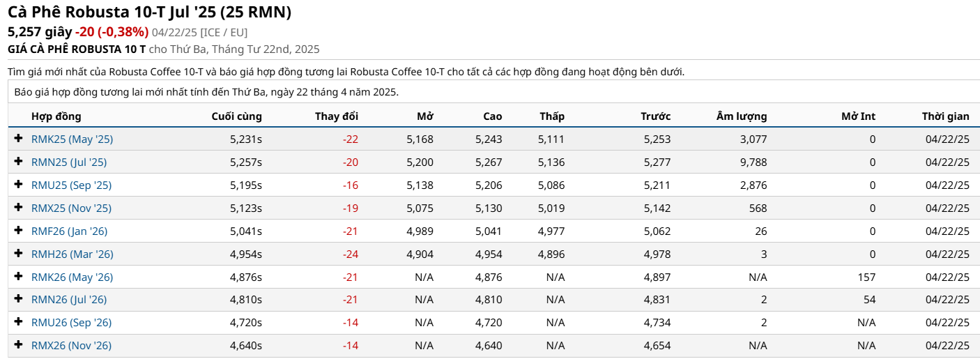Open the RMK25 (May '25) contract link
This screenshot has width=980, height=359.
pyautogui.click(x=72, y=139)
